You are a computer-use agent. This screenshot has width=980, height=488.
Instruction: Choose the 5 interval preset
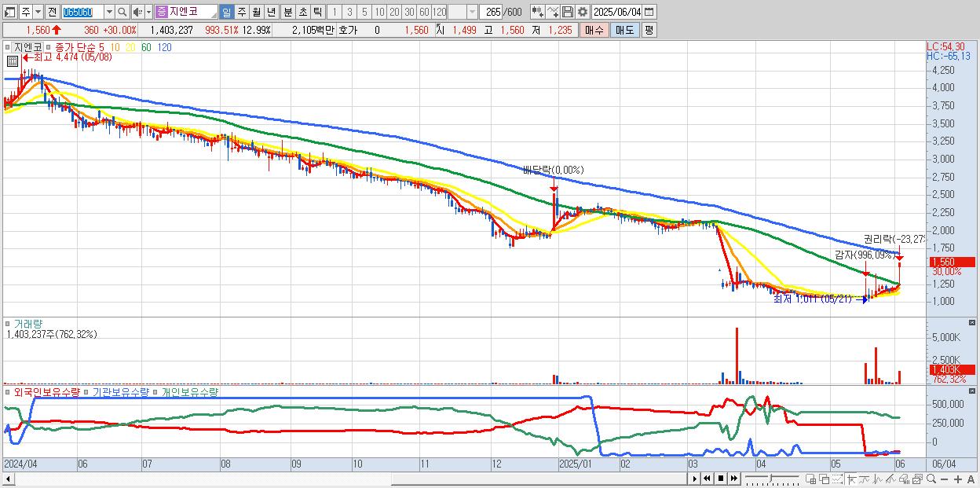click(x=364, y=12)
